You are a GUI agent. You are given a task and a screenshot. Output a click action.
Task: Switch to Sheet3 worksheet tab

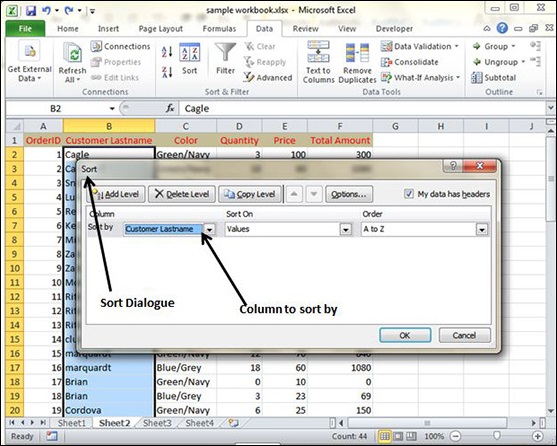157,423
